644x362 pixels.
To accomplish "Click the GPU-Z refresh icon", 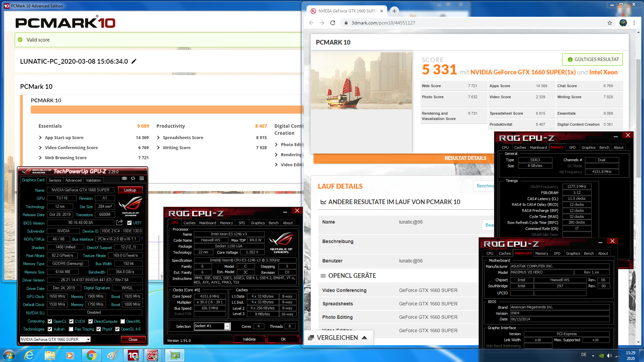I will (x=133, y=179).
